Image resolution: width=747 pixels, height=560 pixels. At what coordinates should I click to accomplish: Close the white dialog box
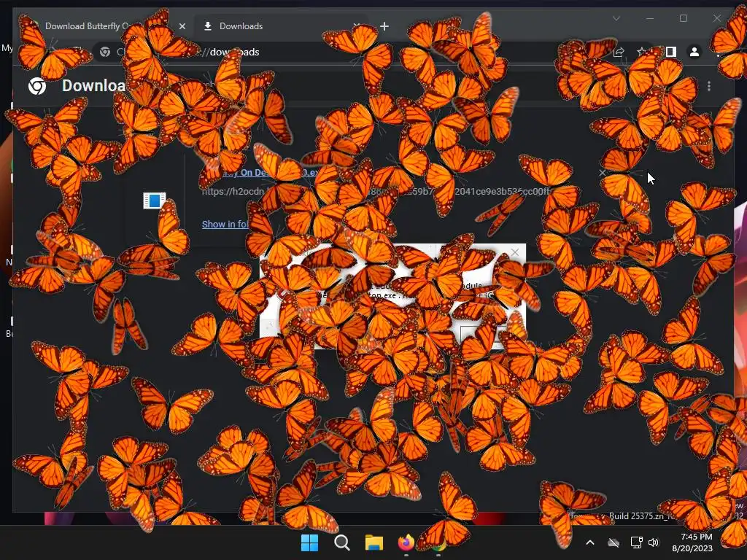click(515, 252)
